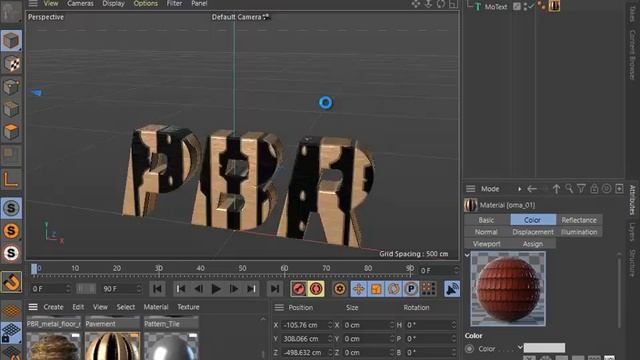640x360 pixels.
Task: Open the Material Manager hamburger menu
Action: pyautogui.click(x=33, y=307)
